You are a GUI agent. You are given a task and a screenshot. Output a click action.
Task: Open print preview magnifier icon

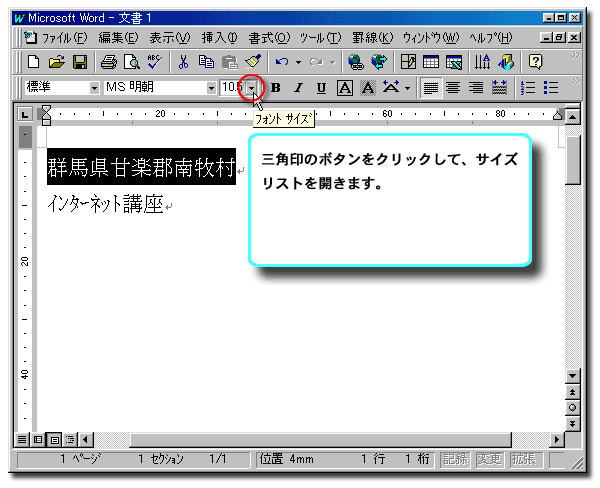[x=132, y=62]
